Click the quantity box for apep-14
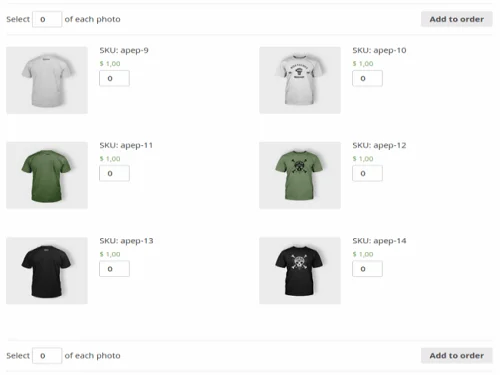Screen dimensions: 500x375 (x=367, y=269)
